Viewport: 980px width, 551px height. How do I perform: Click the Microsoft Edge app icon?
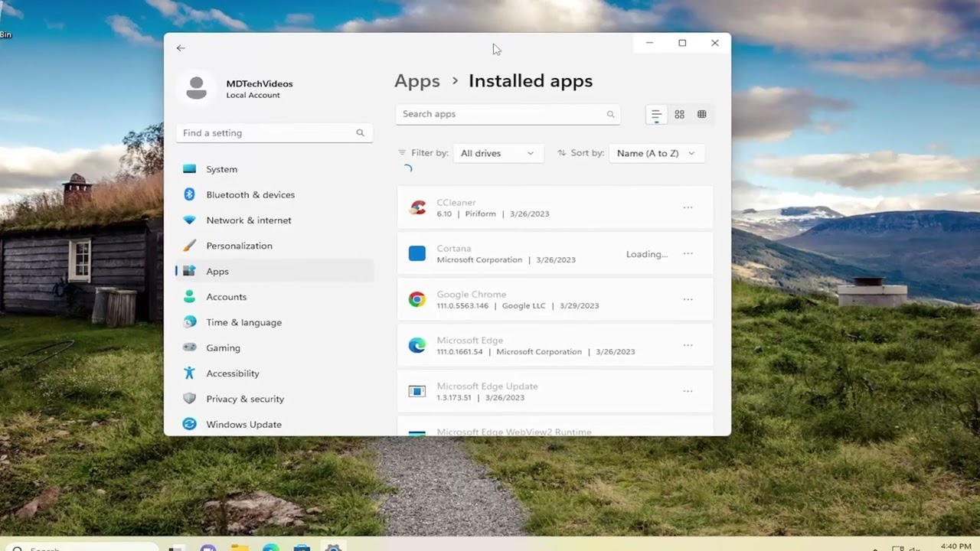417,345
